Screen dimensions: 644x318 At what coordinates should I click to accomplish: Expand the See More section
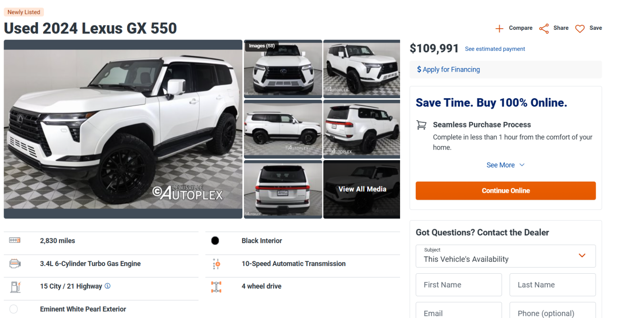[x=505, y=165]
